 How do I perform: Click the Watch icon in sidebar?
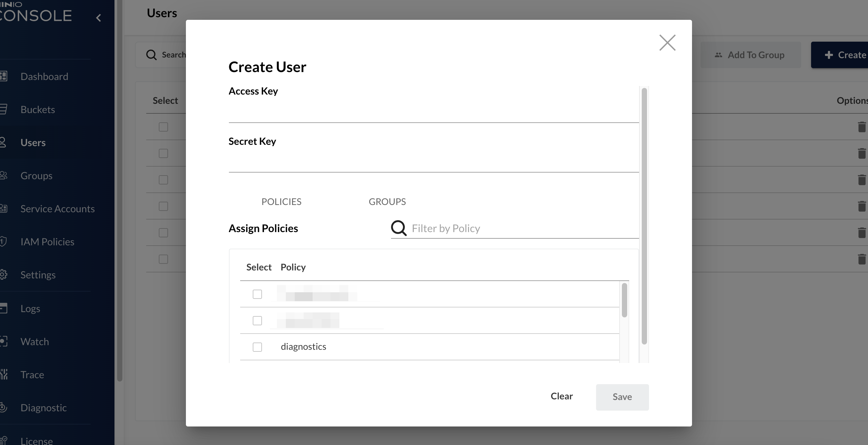[x=3, y=341]
